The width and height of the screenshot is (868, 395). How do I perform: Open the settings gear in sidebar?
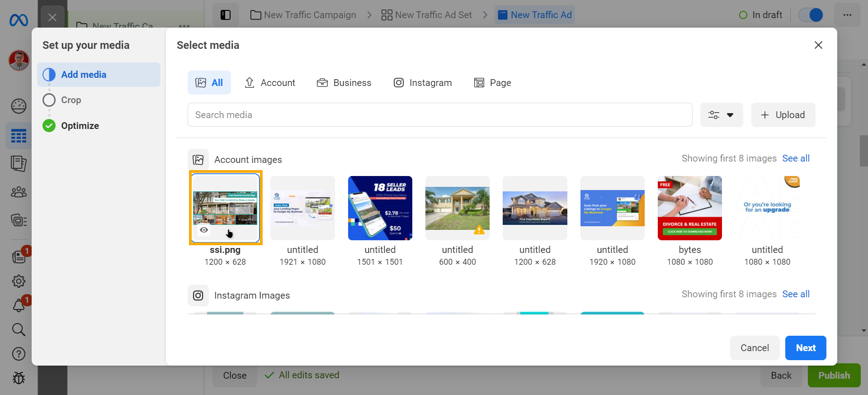(x=19, y=281)
